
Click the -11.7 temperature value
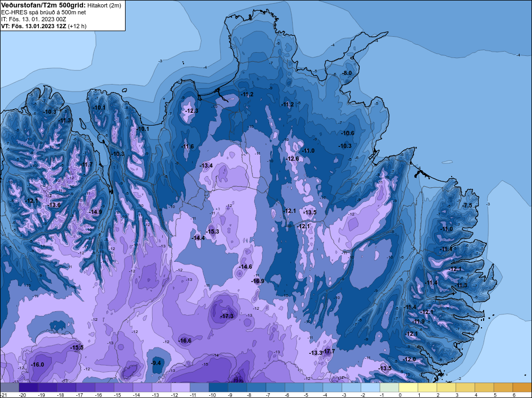pos(86,164)
